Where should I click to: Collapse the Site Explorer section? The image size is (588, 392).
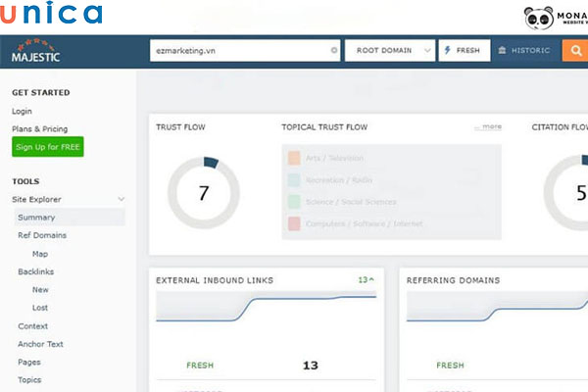[x=122, y=200]
